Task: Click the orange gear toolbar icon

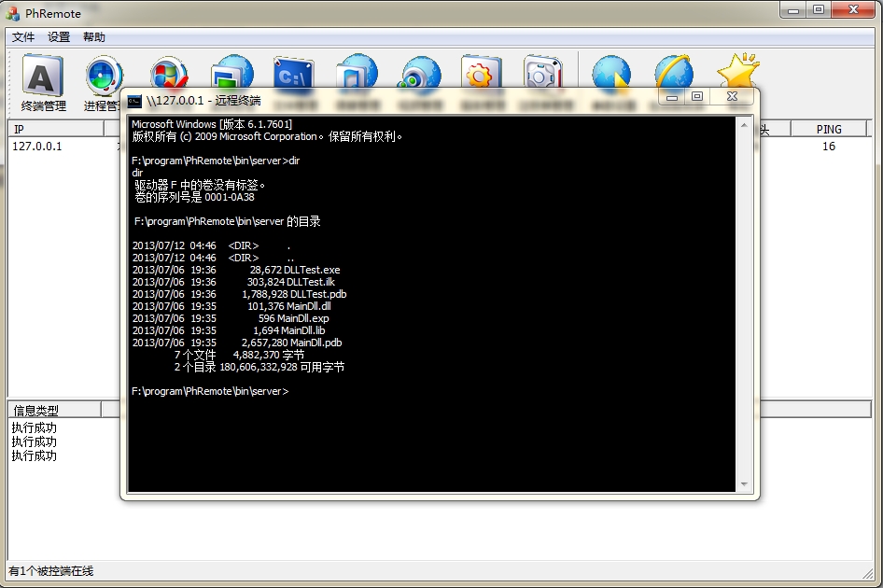Action: coord(481,72)
